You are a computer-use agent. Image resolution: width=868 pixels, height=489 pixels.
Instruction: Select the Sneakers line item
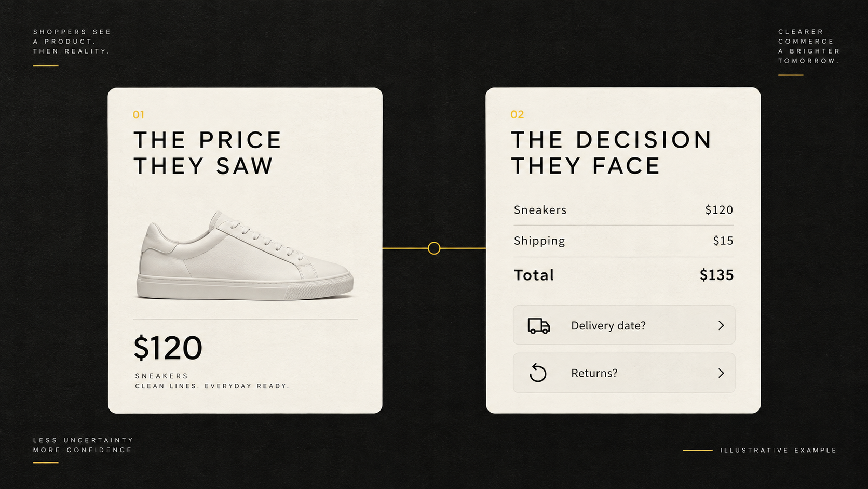tap(623, 210)
